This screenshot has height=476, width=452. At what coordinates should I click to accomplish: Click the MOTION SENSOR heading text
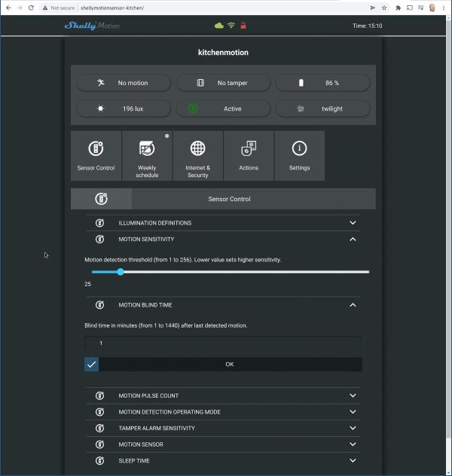tap(141, 444)
